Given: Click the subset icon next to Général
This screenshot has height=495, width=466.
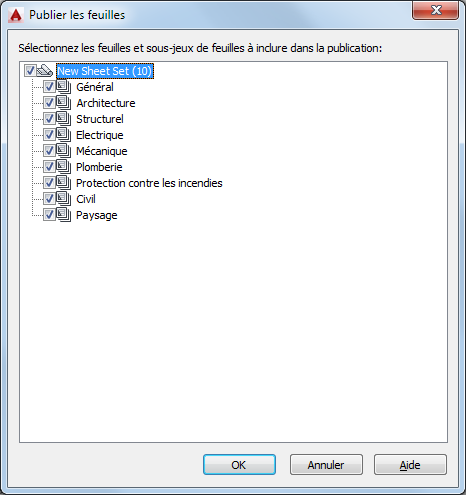Looking at the screenshot, I should (63, 87).
